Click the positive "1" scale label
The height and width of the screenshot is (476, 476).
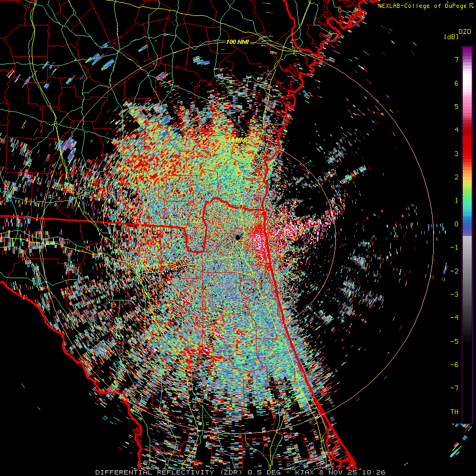click(456, 200)
